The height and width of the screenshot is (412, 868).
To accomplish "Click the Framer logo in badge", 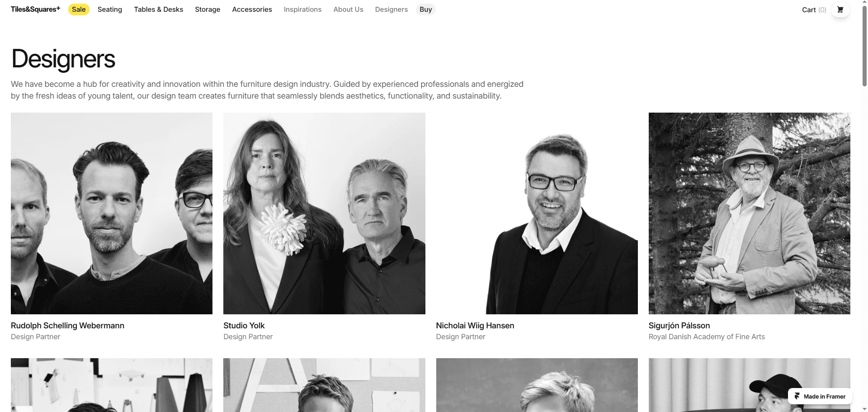I will [797, 396].
